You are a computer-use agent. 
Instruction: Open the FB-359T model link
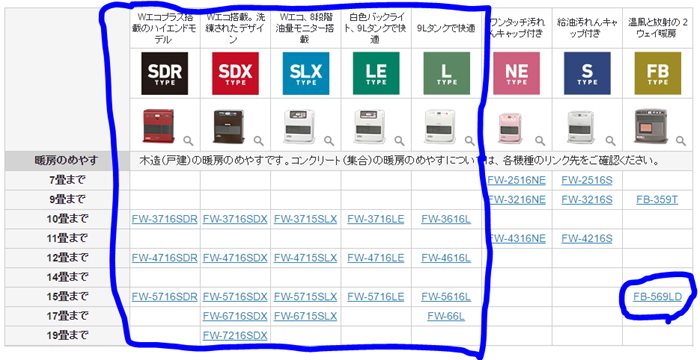[x=657, y=200]
